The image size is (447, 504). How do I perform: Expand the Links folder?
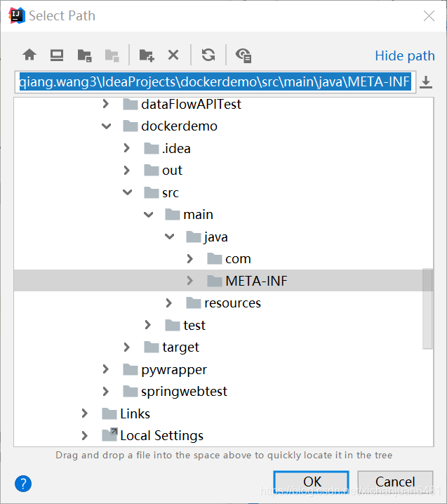84,413
